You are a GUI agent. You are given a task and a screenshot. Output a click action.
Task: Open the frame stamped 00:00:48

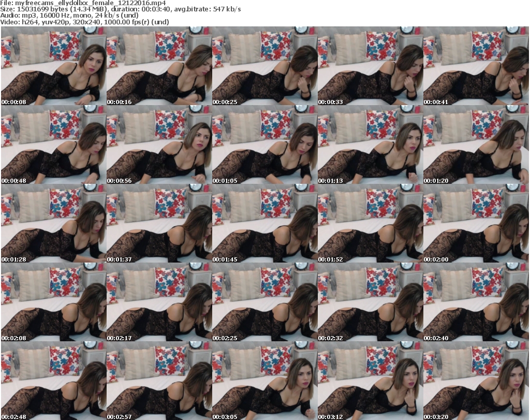(x=54, y=144)
